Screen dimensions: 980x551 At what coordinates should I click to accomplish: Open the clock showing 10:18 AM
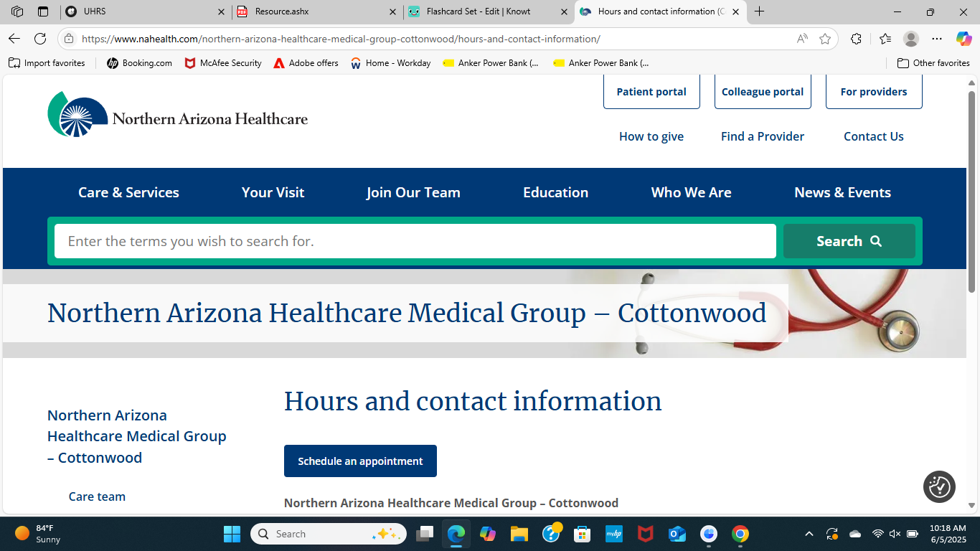(947, 534)
